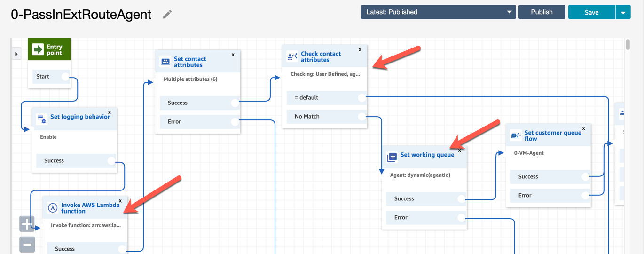Expand the left side panel arrow
644x254 pixels.
(x=16, y=54)
